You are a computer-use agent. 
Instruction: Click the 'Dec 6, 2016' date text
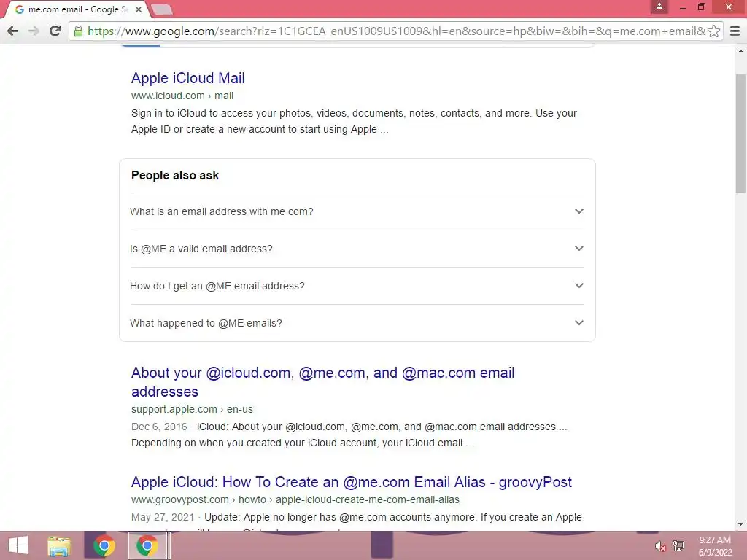click(x=159, y=427)
